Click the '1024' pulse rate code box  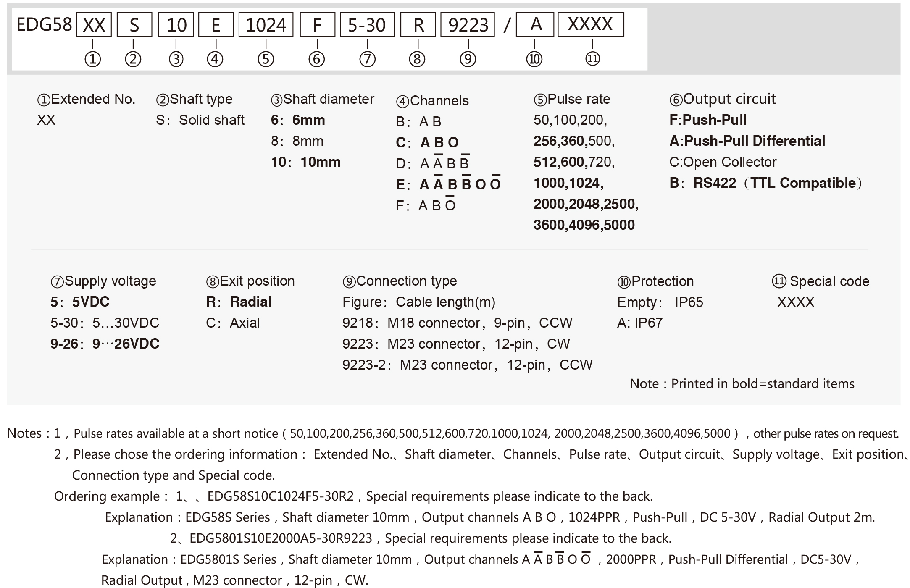coord(266,25)
